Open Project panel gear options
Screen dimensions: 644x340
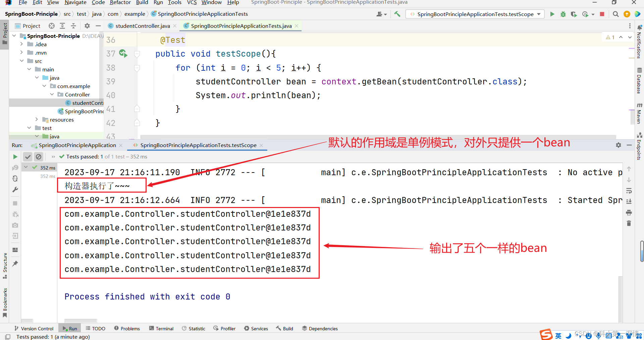tap(87, 26)
